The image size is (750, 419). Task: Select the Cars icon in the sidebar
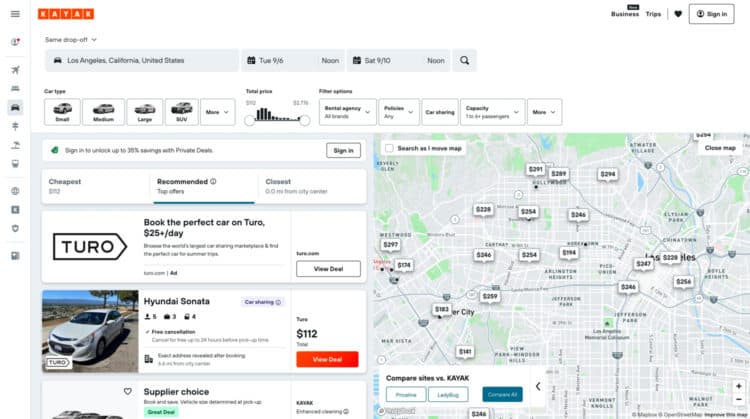[15, 107]
